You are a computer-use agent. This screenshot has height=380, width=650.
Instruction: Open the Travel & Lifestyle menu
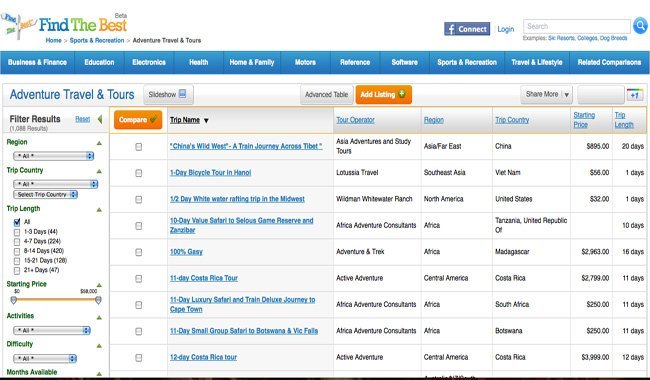537,63
